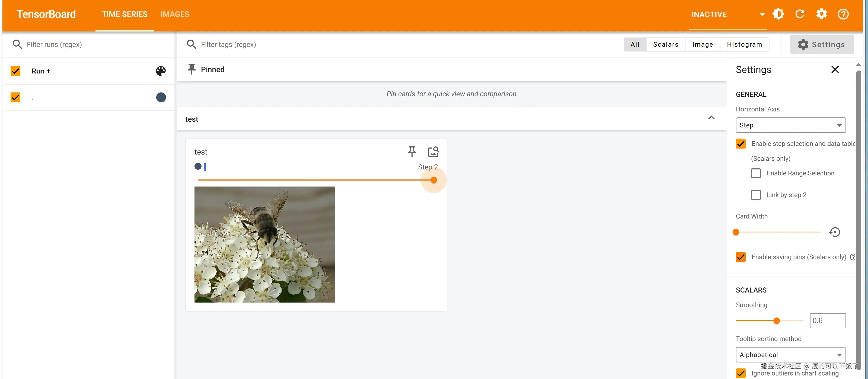Toggle the select-all Run checkbox
Viewport: 868px width, 379px height.
click(x=15, y=71)
